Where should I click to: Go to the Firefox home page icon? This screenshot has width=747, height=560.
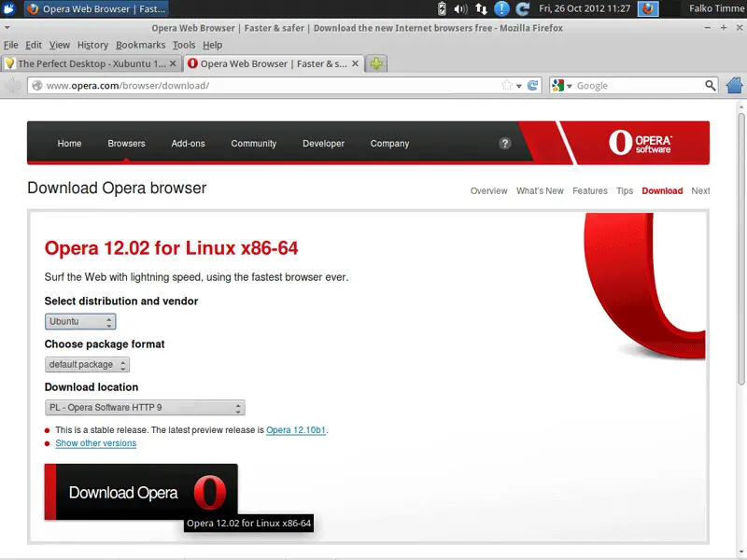coord(734,85)
